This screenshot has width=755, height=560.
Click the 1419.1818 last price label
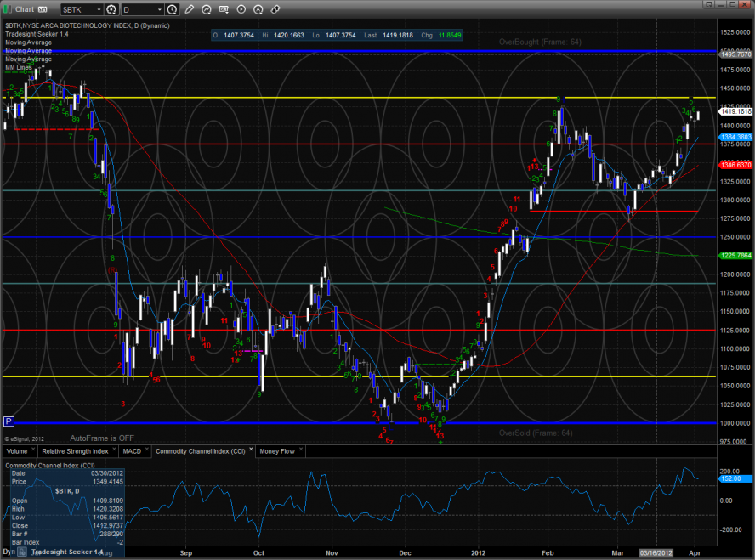click(736, 111)
